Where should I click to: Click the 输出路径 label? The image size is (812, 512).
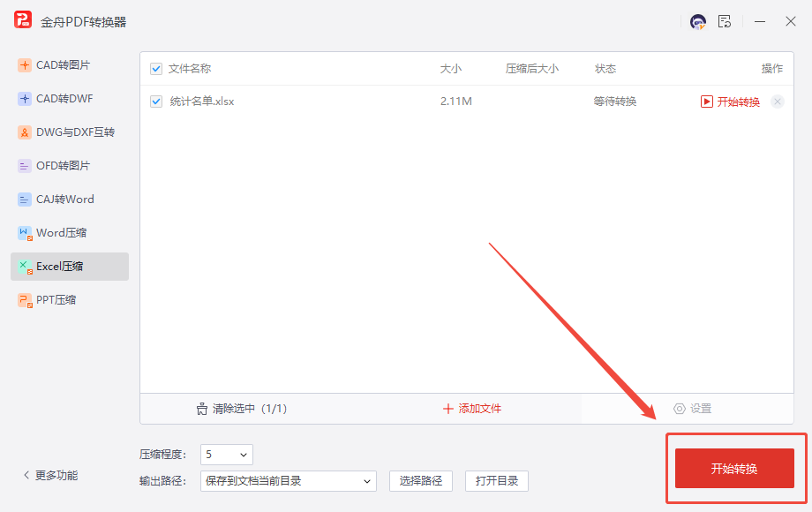pos(162,481)
